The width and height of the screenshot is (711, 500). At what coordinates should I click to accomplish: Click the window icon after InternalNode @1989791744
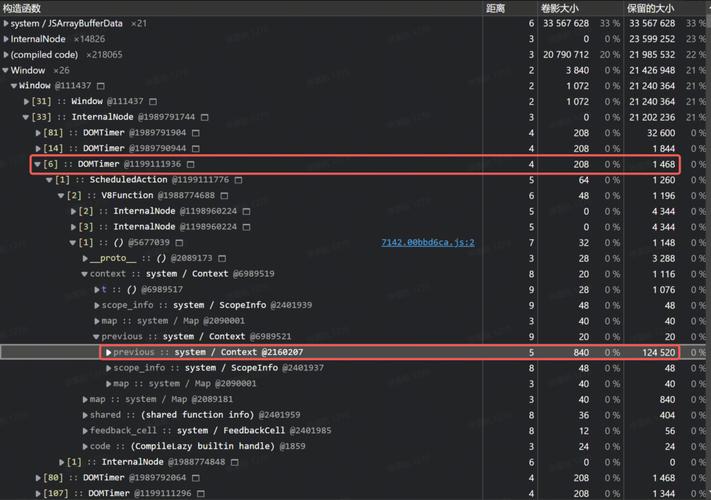[x=205, y=117]
